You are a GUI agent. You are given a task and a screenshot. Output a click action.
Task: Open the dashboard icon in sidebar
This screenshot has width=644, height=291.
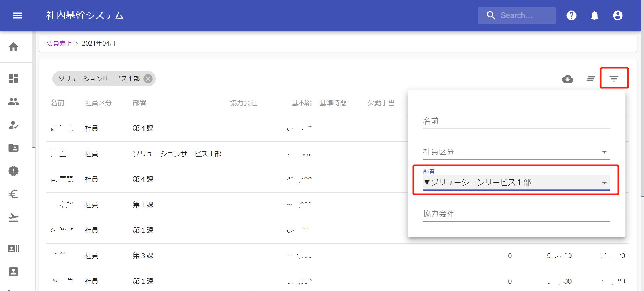(x=13, y=78)
